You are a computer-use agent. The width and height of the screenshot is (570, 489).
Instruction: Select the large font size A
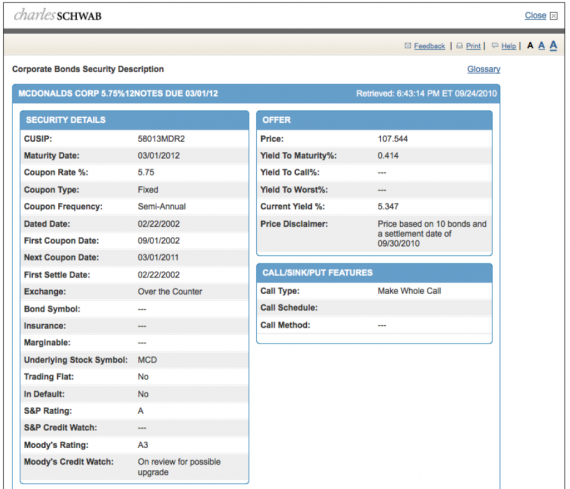pyautogui.click(x=553, y=45)
